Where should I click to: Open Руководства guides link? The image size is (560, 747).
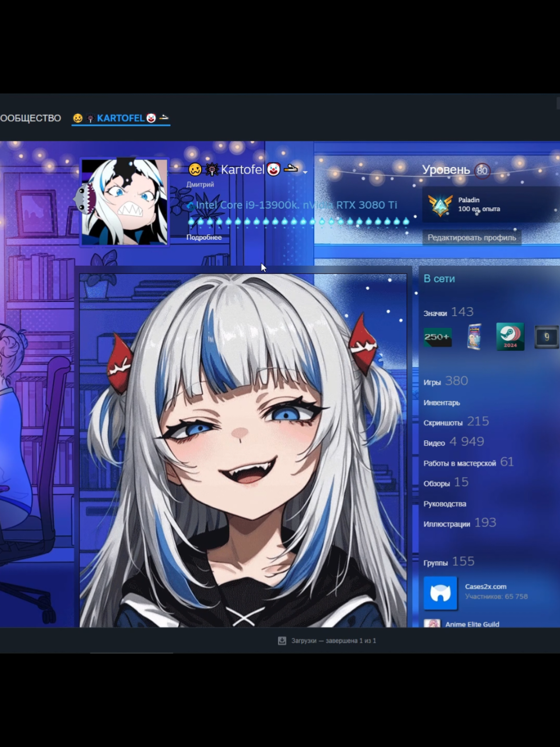pos(445,504)
